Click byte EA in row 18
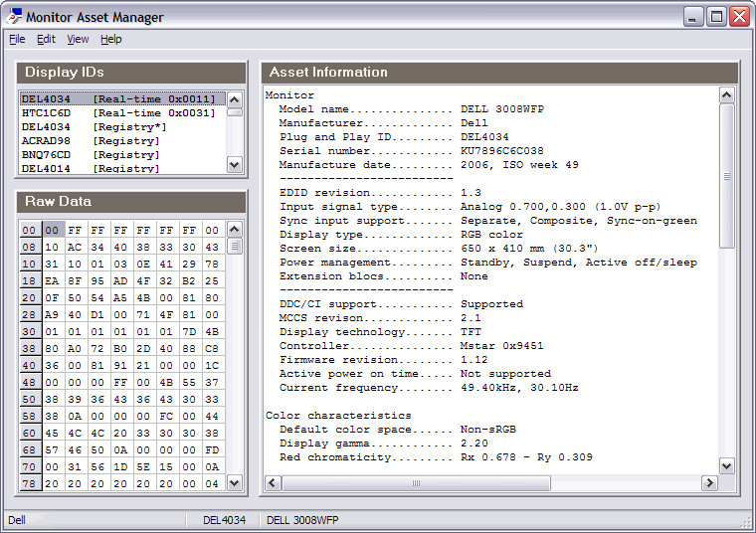This screenshot has width=756, height=533. point(52,280)
